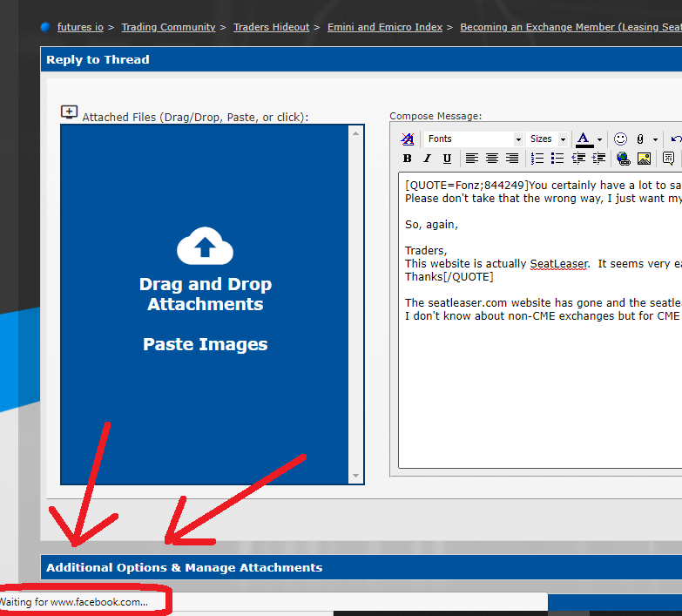Click the Compose Message label
This screenshot has height=616, width=682.
436,116
